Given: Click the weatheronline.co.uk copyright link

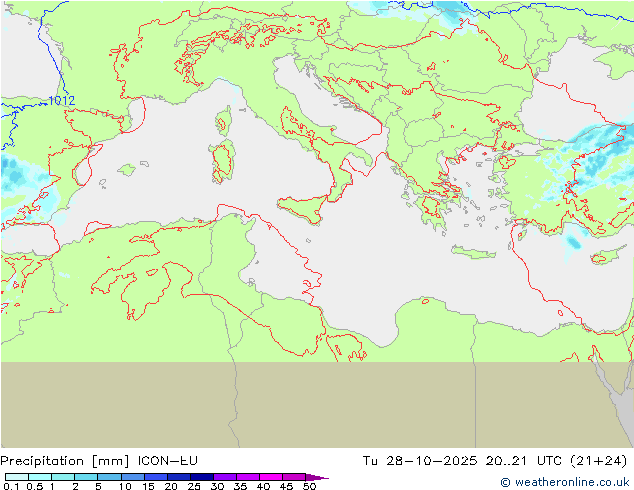Looking at the screenshot, I should click(x=565, y=482).
